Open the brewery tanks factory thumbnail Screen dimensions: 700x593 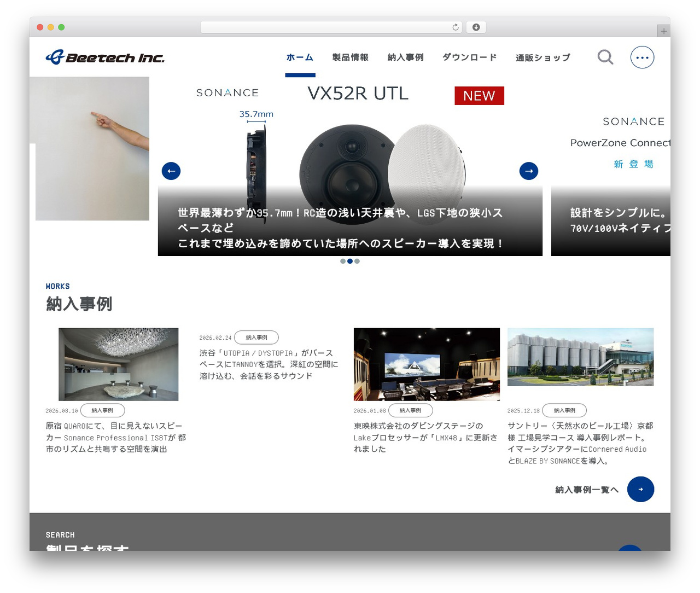tap(580, 357)
